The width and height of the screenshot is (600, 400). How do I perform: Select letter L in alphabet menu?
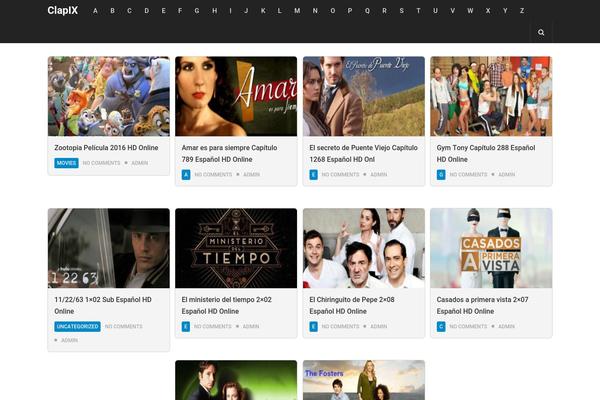coord(280,11)
